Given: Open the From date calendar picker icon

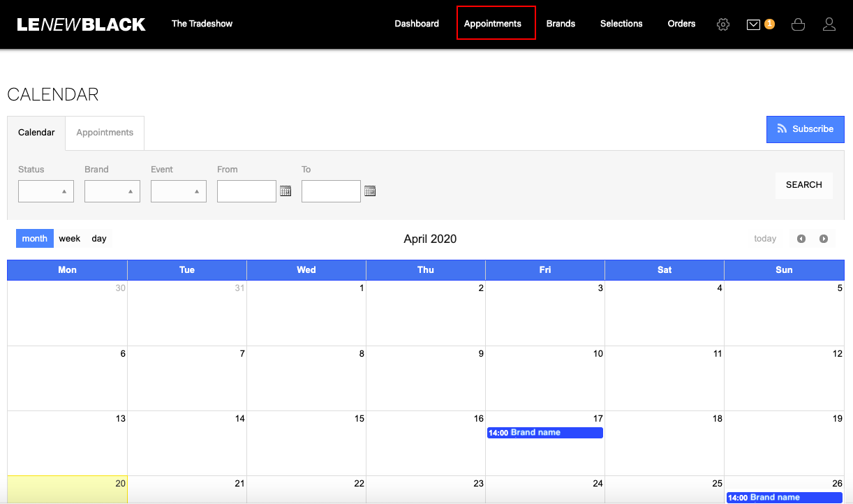Looking at the screenshot, I should tap(285, 191).
